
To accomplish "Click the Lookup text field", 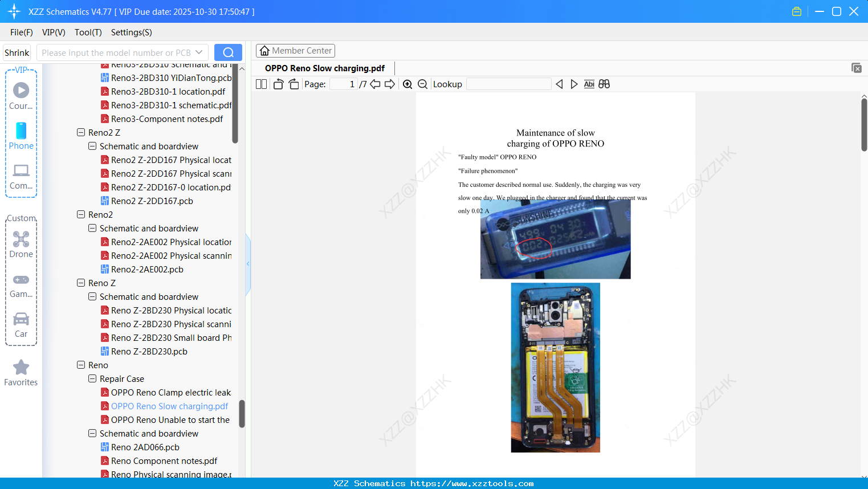I will click(x=508, y=84).
